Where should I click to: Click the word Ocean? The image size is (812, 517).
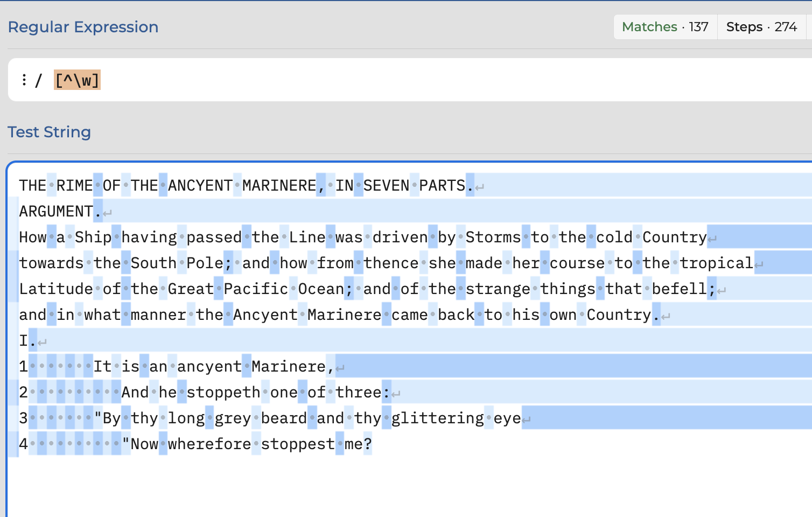pos(321,289)
